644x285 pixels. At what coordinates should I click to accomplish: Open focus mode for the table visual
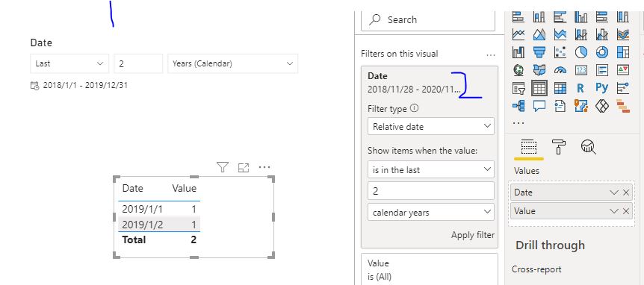(244, 167)
